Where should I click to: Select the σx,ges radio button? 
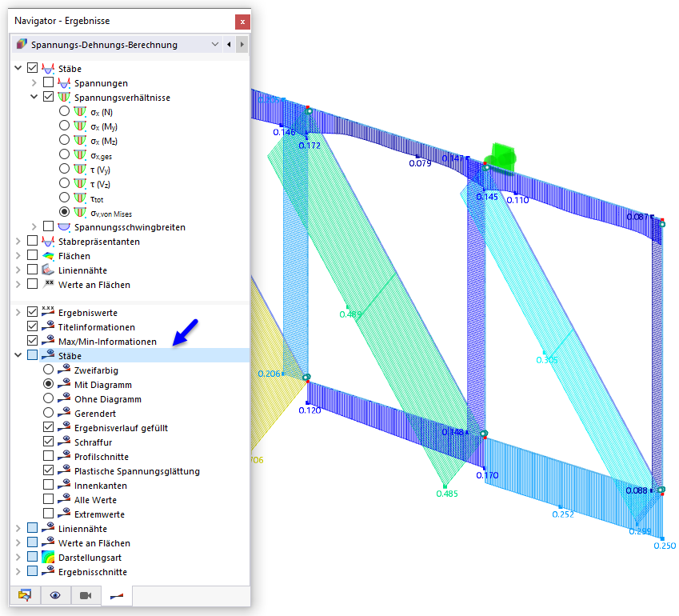click(64, 154)
